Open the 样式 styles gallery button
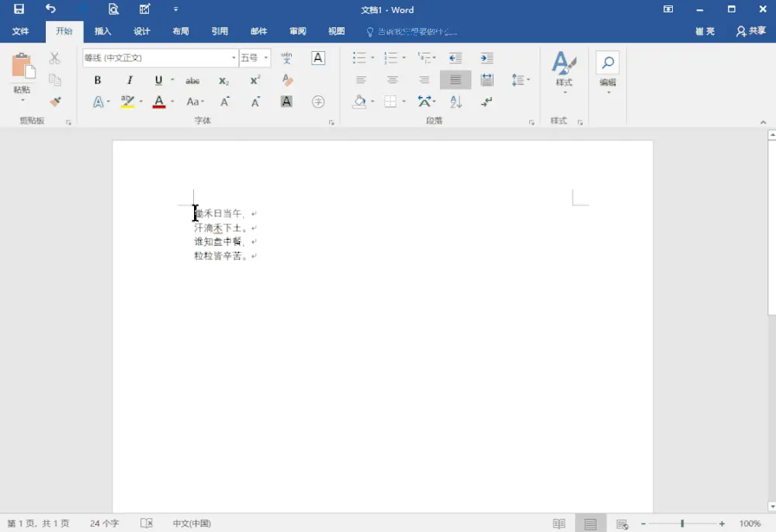 564,71
